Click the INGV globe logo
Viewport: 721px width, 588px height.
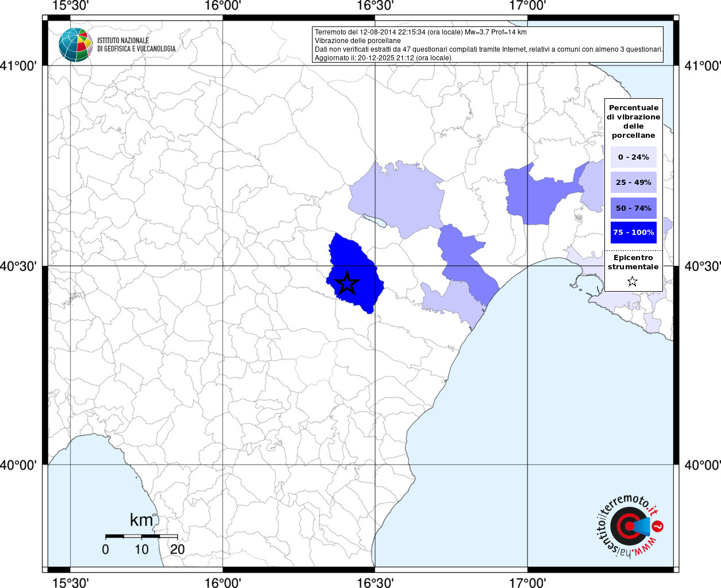pos(76,45)
